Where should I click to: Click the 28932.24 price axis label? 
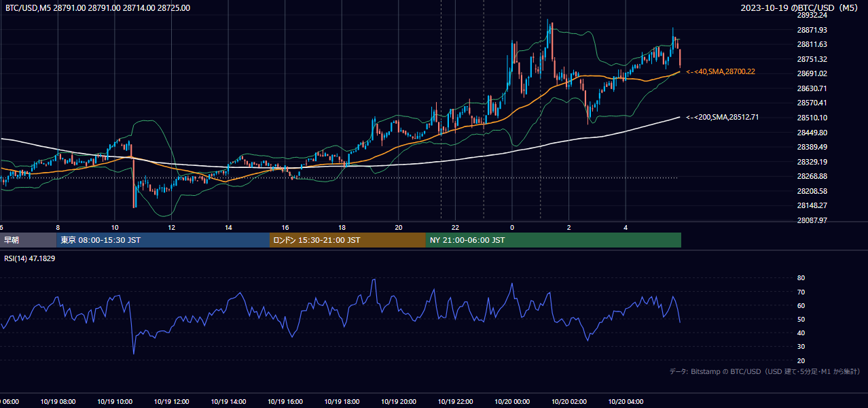pyautogui.click(x=812, y=15)
